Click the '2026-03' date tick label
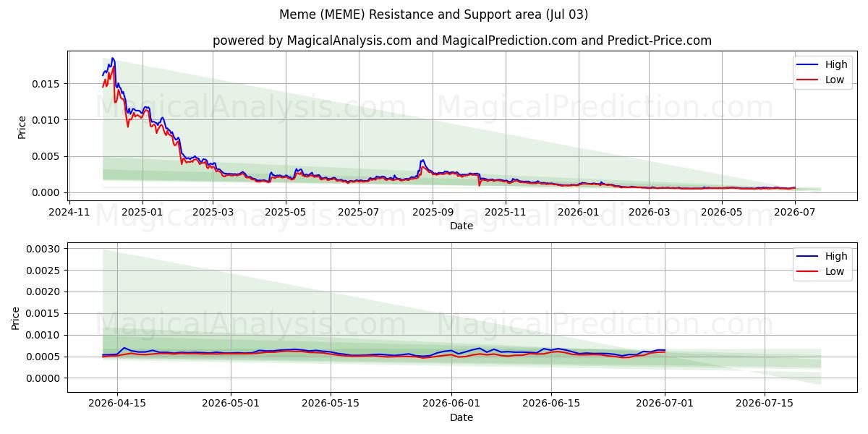 pyautogui.click(x=649, y=212)
